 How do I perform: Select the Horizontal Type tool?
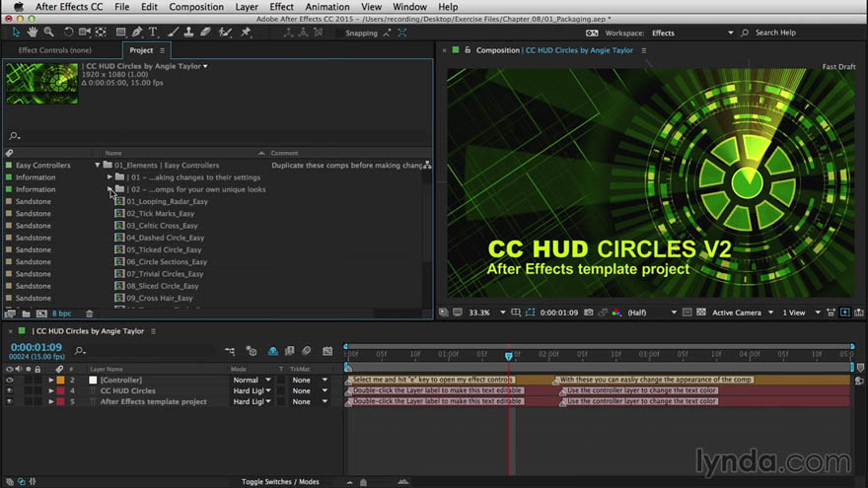point(153,33)
